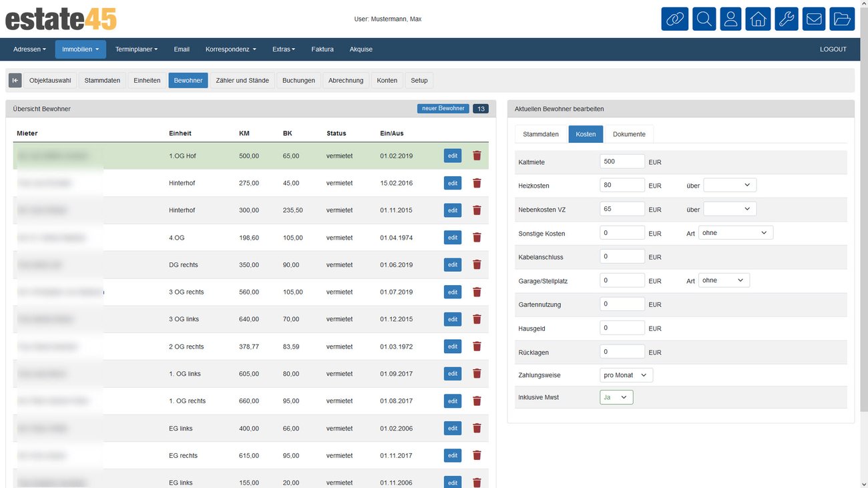
Task: Open Garage/Stellplatz Art dropdown
Action: point(724,280)
